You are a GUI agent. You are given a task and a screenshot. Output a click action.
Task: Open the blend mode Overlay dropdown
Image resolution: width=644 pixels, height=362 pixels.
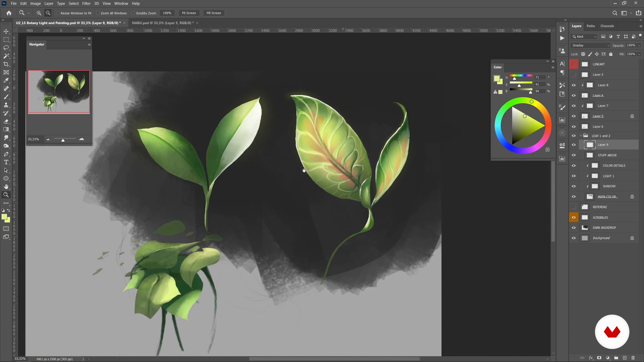[591, 45]
